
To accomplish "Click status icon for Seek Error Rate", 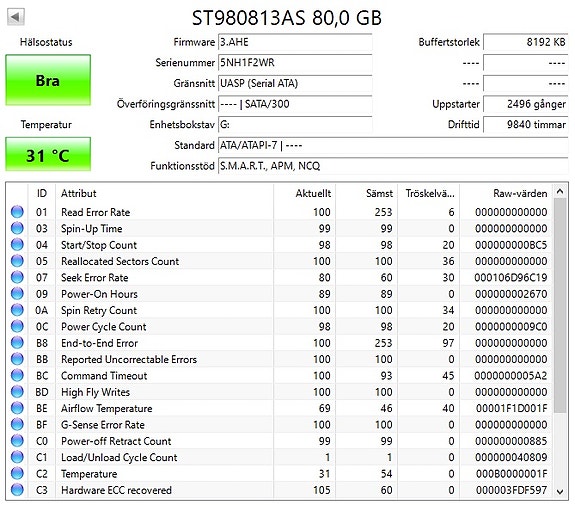I will (x=17, y=277).
